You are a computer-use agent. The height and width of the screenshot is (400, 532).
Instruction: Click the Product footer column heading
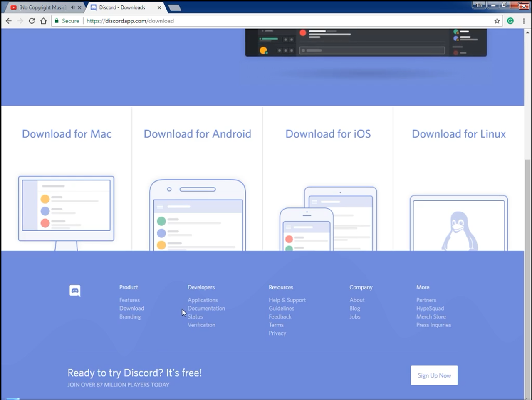point(129,287)
